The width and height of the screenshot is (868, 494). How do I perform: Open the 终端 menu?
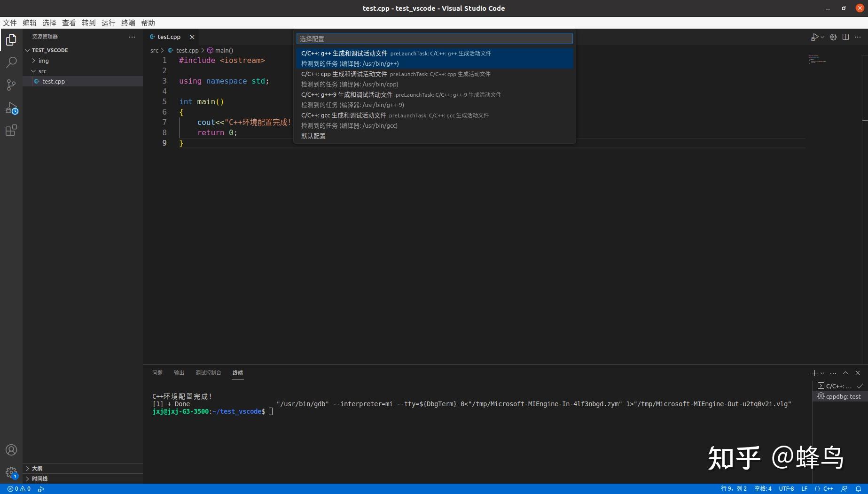(127, 23)
